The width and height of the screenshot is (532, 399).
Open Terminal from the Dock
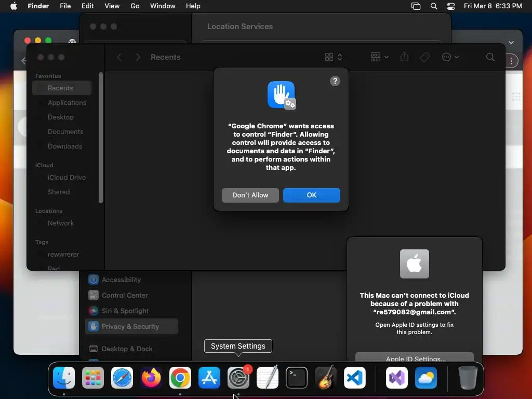[x=297, y=378]
